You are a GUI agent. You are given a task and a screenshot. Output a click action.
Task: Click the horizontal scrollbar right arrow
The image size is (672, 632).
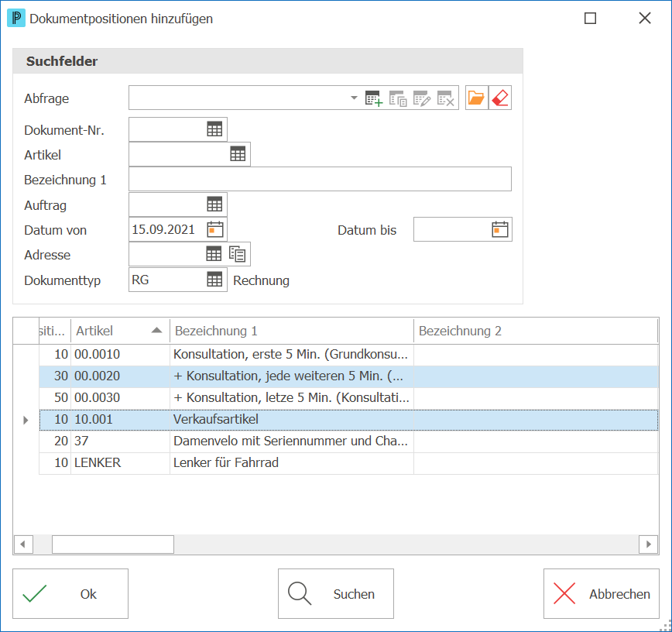[649, 544]
